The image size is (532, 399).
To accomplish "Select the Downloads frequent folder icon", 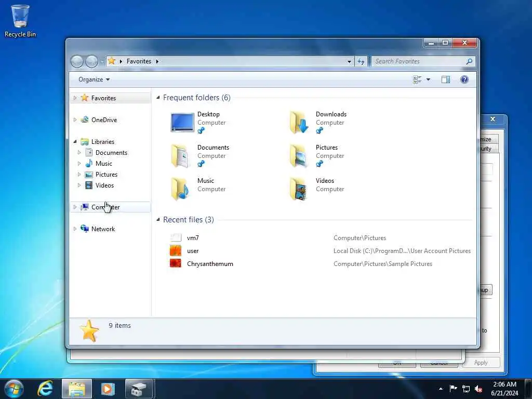I will point(299,122).
